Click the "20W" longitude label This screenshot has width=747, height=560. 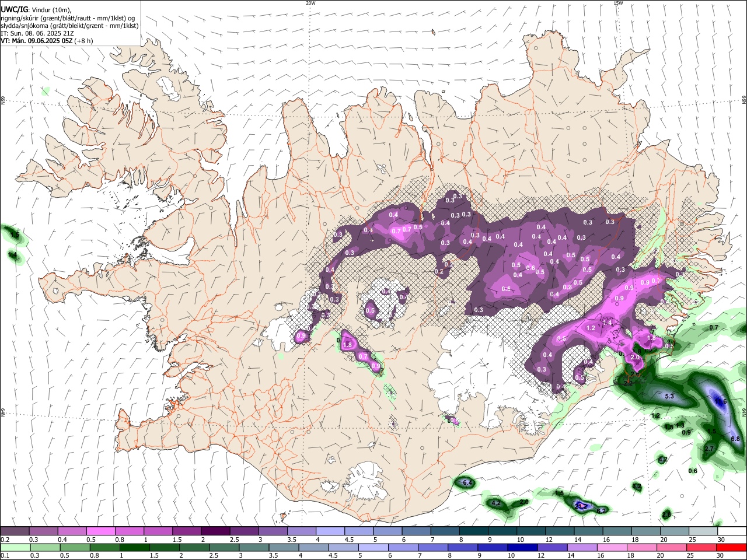coord(310,3)
